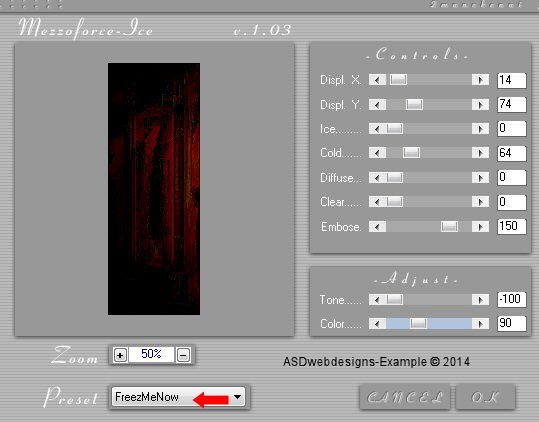Click the CANCEL button
The width and height of the screenshot is (539, 422).
(x=405, y=397)
